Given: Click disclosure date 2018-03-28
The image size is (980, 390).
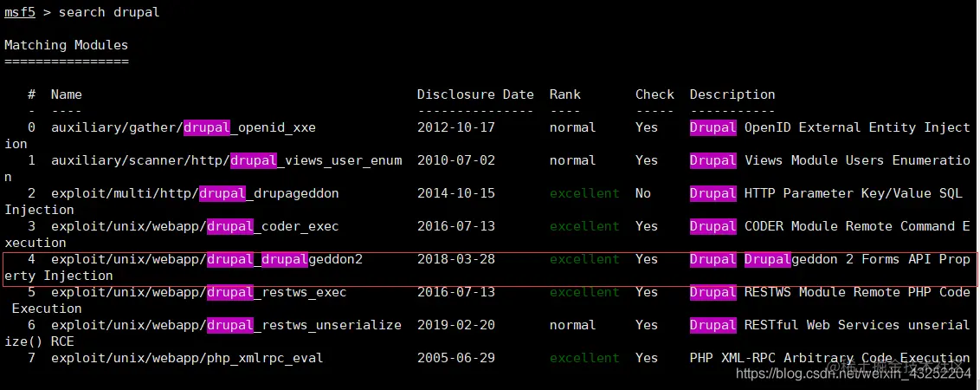Looking at the screenshot, I should click(456, 259).
